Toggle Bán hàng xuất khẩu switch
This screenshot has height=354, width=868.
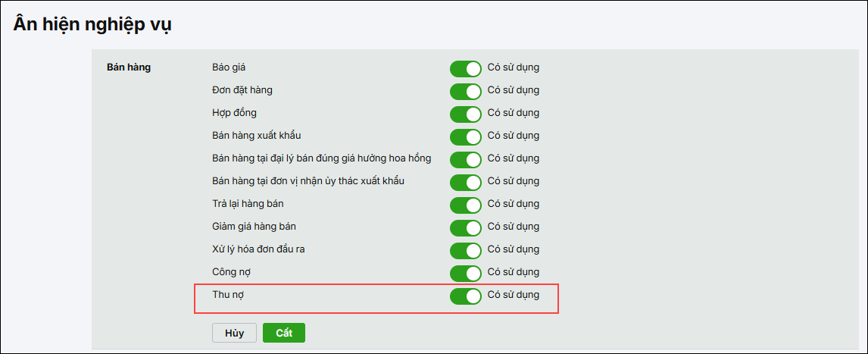[x=466, y=137]
